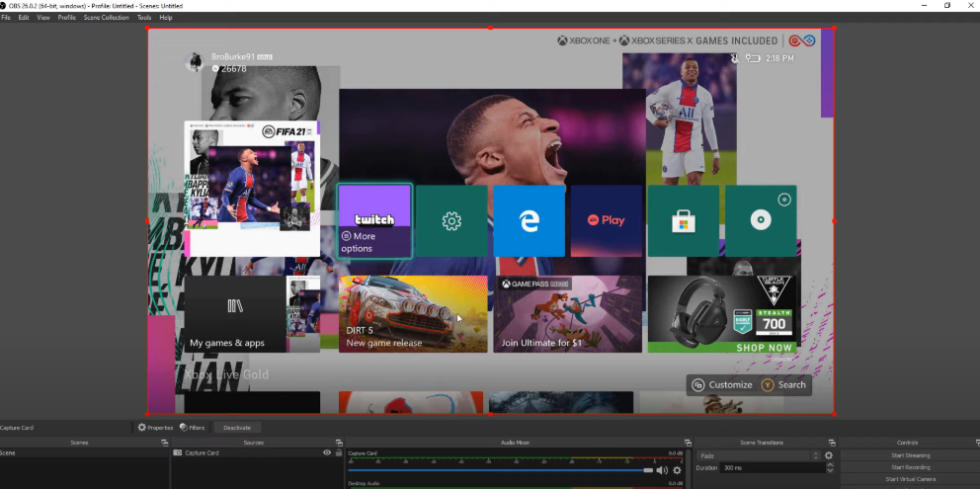Screen dimensions: 980x489
Task: Click the Xbox settings gear tile
Action: tap(451, 220)
